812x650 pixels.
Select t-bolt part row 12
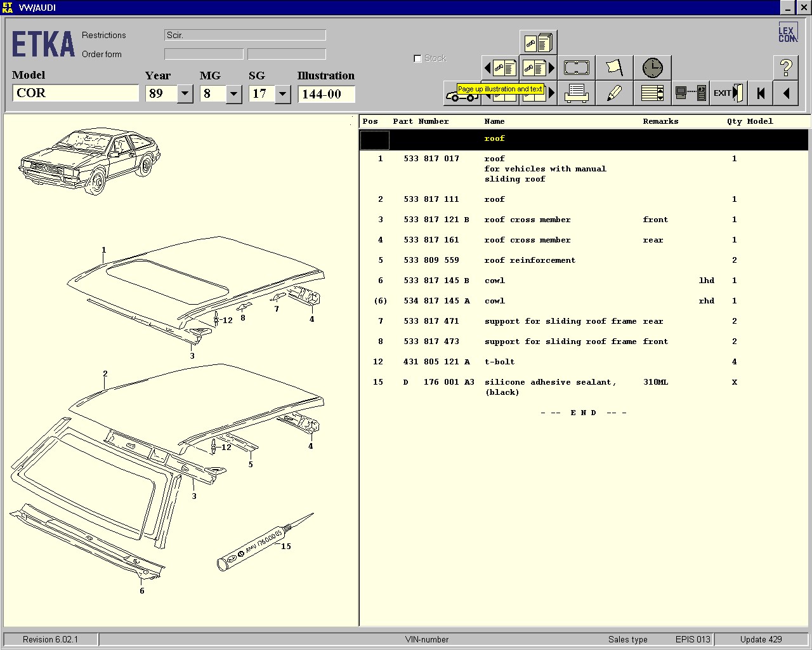pos(499,362)
